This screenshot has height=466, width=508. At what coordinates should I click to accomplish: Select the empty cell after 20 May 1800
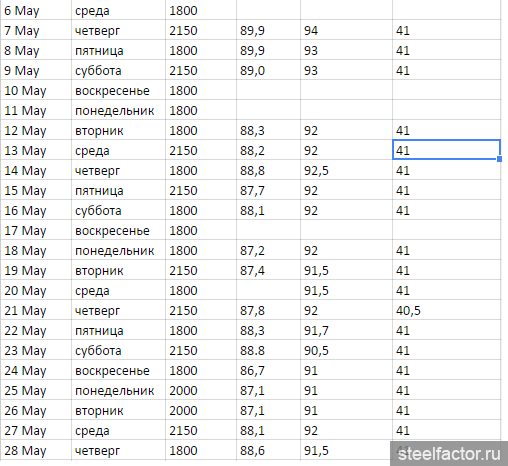tap(268, 290)
